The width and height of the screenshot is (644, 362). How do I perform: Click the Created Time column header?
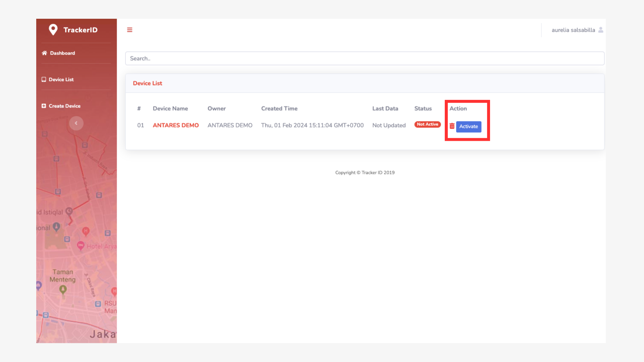tap(279, 108)
